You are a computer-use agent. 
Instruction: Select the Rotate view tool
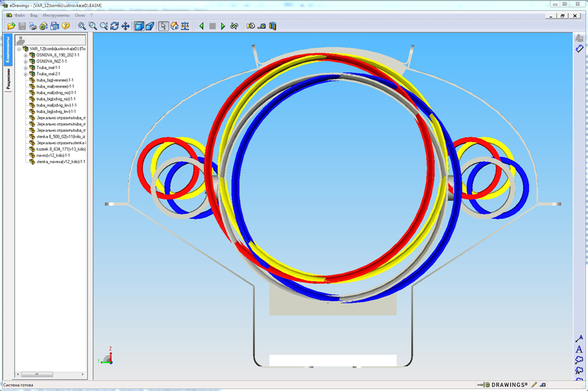point(114,26)
